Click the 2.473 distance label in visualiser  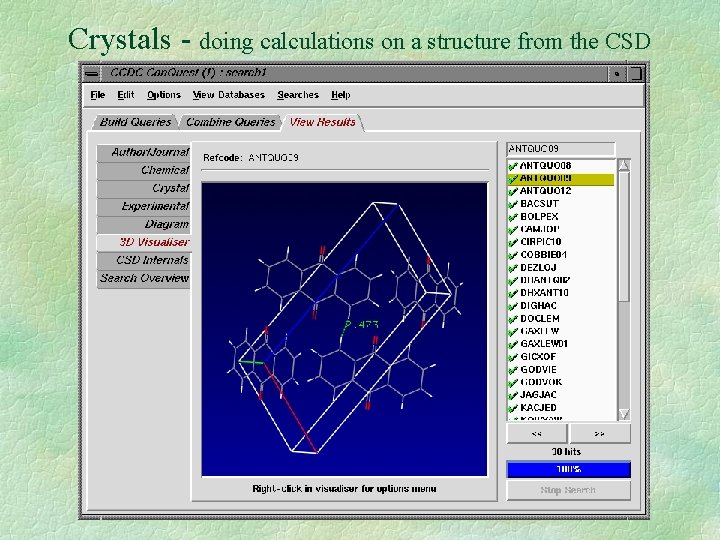pyautogui.click(x=361, y=325)
